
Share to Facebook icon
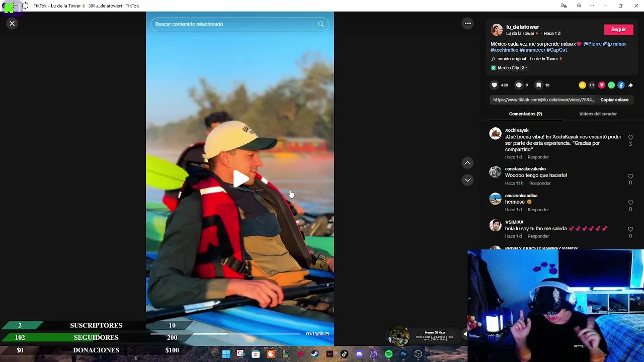tap(621, 85)
